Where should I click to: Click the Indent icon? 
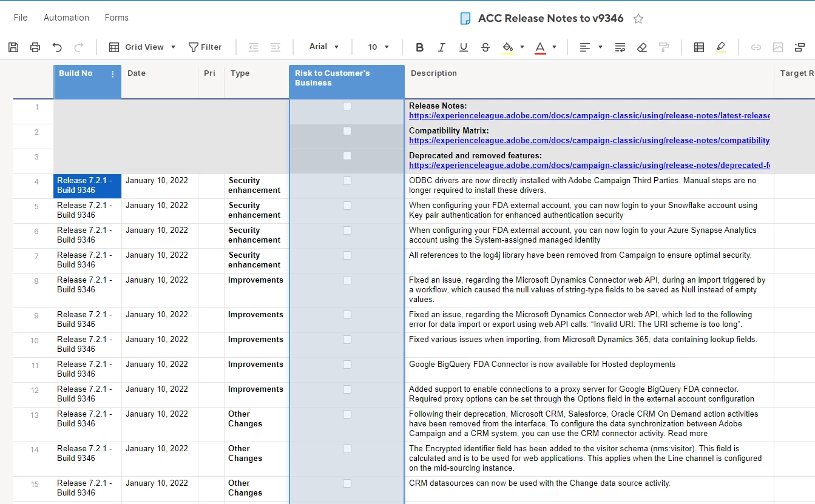tap(276, 47)
